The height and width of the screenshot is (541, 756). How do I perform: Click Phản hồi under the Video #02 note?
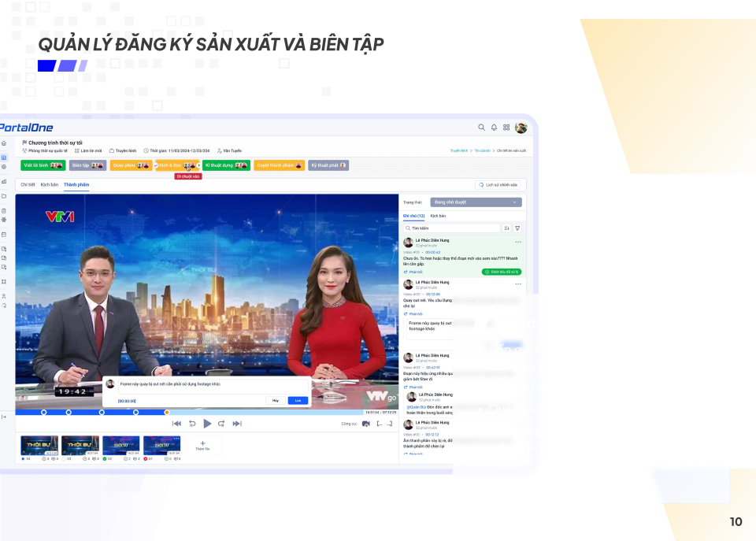pyautogui.click(x=413, y=314)
